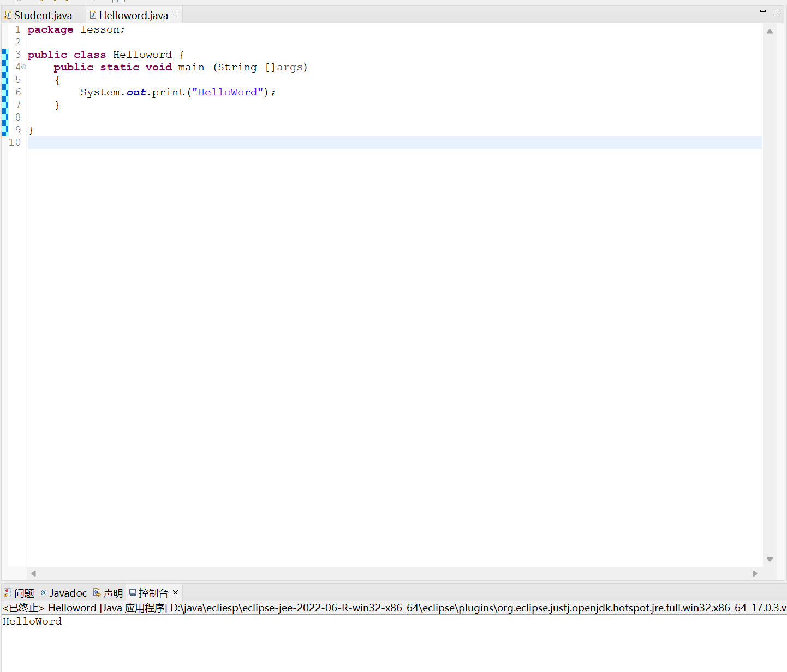Click "package" keyword on line 1

pos(50,30)
